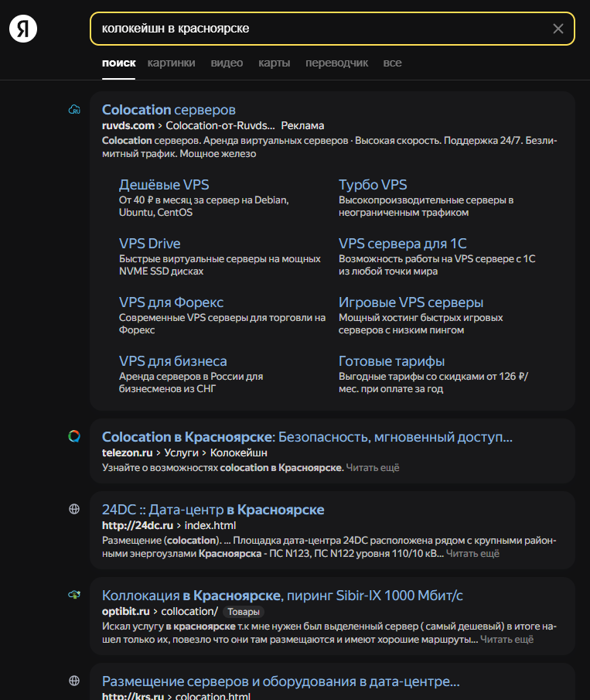The image size is (590, 700).
Task: Go to the карты tab
Action: click(x=274, y=63)
